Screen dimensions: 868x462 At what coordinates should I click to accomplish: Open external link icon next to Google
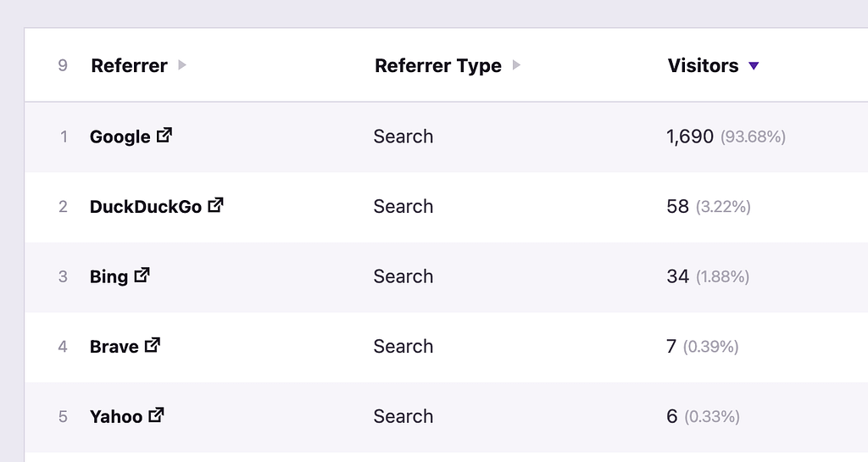point(165,135)
